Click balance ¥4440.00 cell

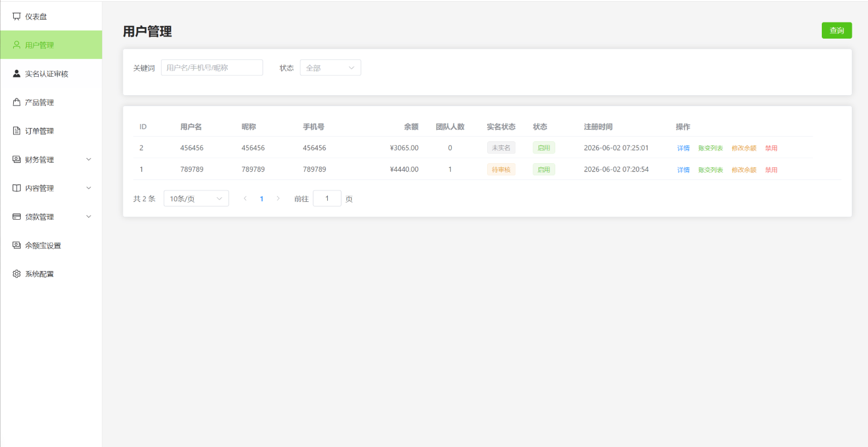pos(404,170)
